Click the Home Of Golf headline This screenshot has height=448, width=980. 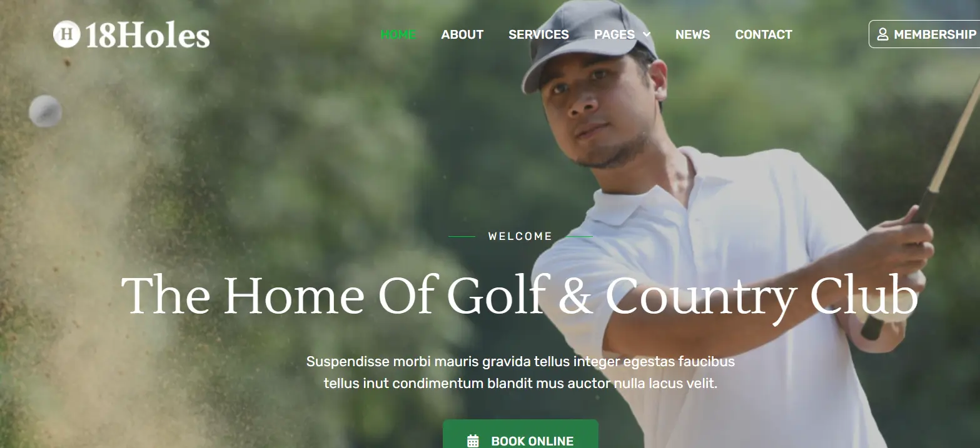click(x=520, y=295)
